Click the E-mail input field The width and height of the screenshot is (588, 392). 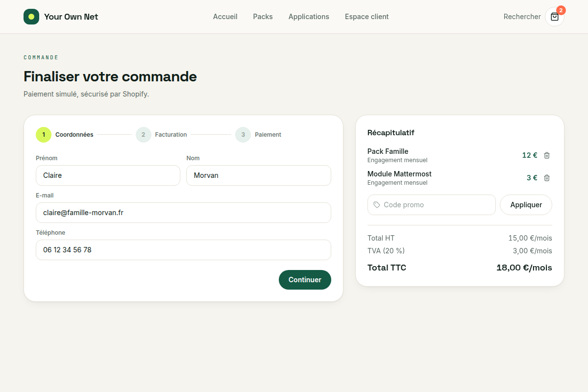pos(183,213)
